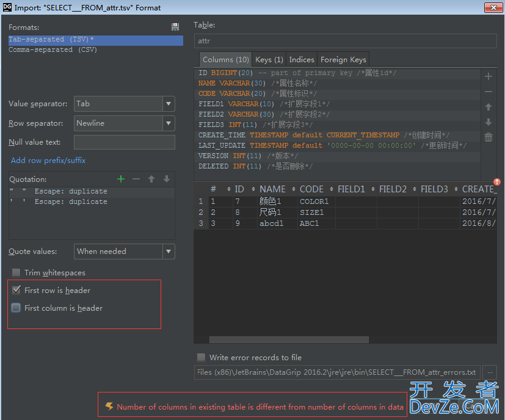Select FIELD3 INT(11) column definition
This screenshot has width=505, height=420.
coord(338,125)
